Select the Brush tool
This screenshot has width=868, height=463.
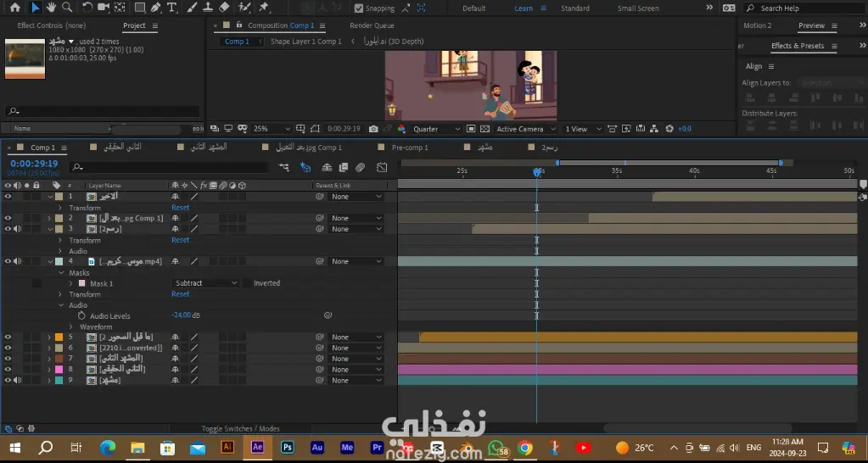pyautogui.click(x=192, y=7)
